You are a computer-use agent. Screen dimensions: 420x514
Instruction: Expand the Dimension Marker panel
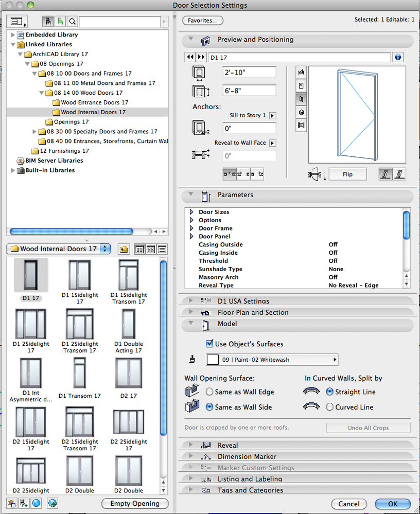(x=191, y=456)
